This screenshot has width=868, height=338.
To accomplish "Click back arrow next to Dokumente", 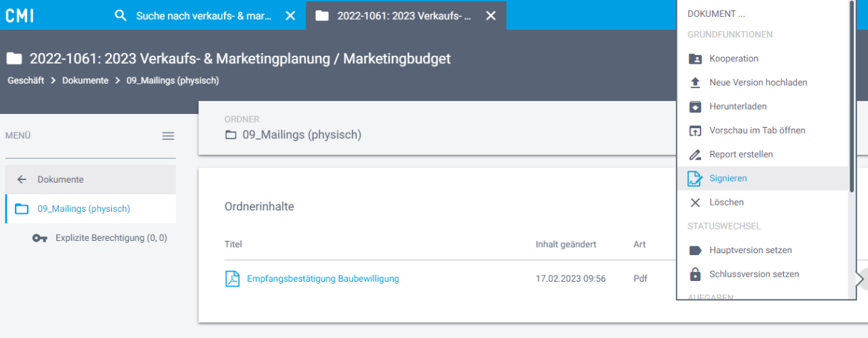I will pos(22,179).
